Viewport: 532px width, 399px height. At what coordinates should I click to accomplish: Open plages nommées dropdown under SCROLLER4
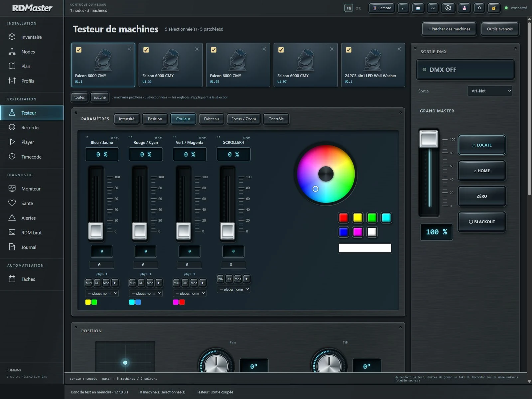(234, 289)
